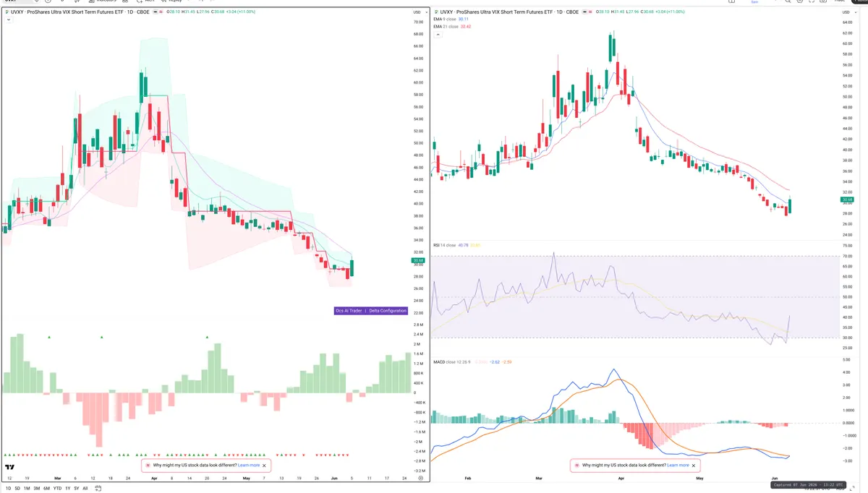
Task: Dismiss the right chart stock data notice
Action: coord(694,466)
